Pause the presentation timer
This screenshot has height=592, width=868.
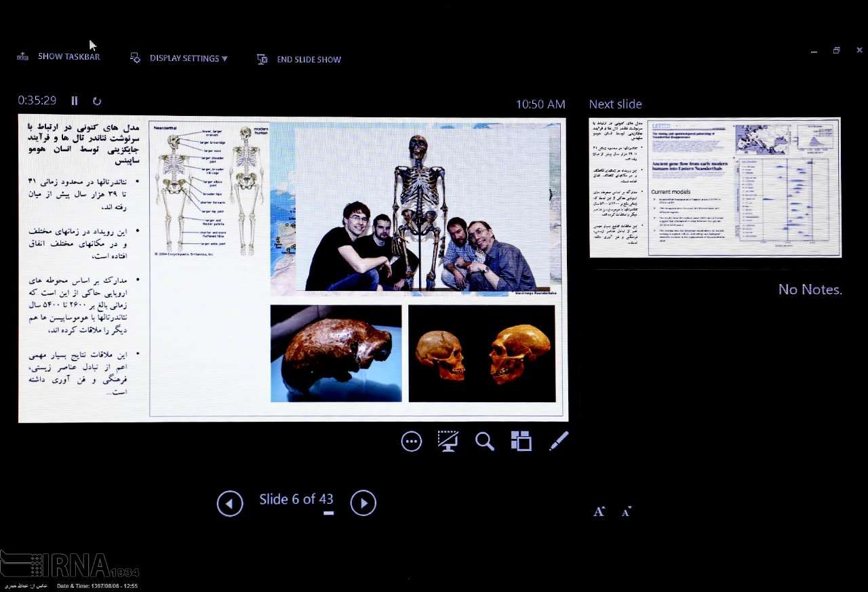tap(75, 101)
